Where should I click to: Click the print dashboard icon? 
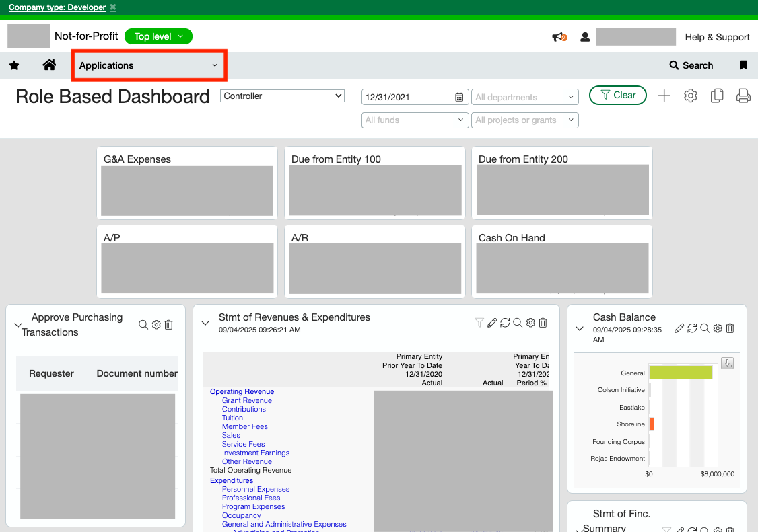point(743,96)
